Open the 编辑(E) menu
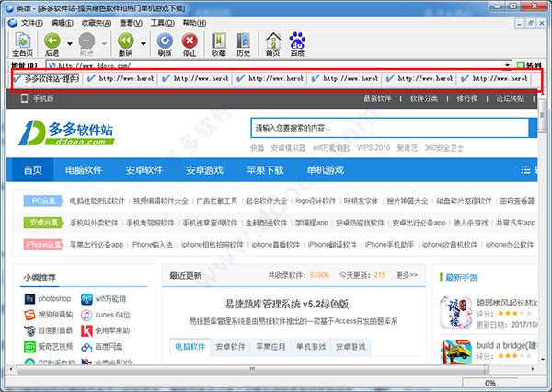Screen dimensions: 552x392 point(62,23)
